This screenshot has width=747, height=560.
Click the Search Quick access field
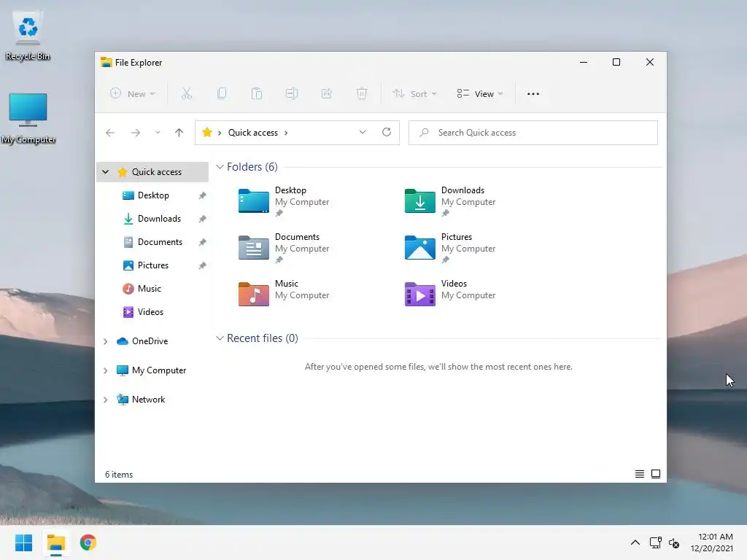pyautogui.click(x=533, y=133)
